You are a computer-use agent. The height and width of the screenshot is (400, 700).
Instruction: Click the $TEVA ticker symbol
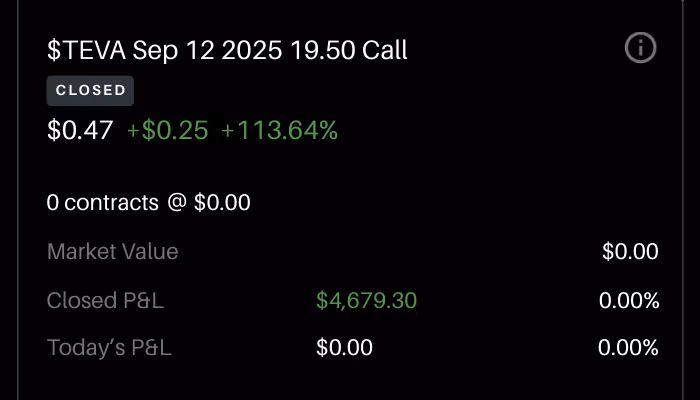(x=86, y=50)
